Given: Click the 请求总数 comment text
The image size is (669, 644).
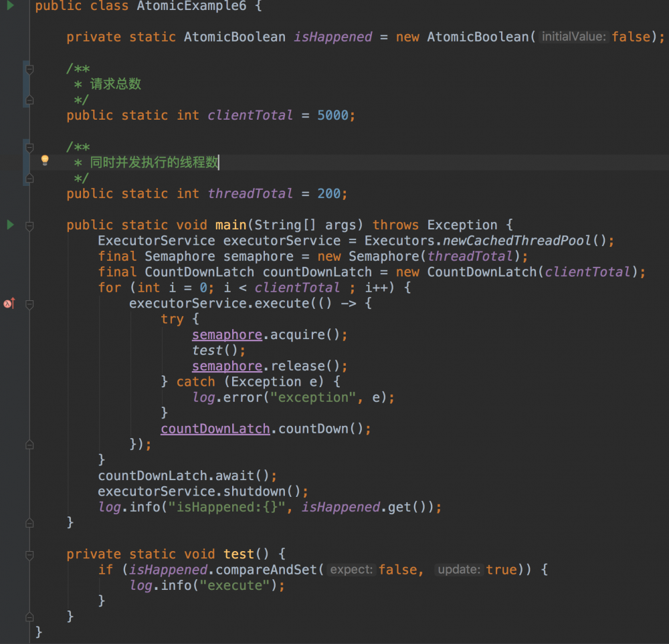Looking at the screenshot, I should (116, 84).
